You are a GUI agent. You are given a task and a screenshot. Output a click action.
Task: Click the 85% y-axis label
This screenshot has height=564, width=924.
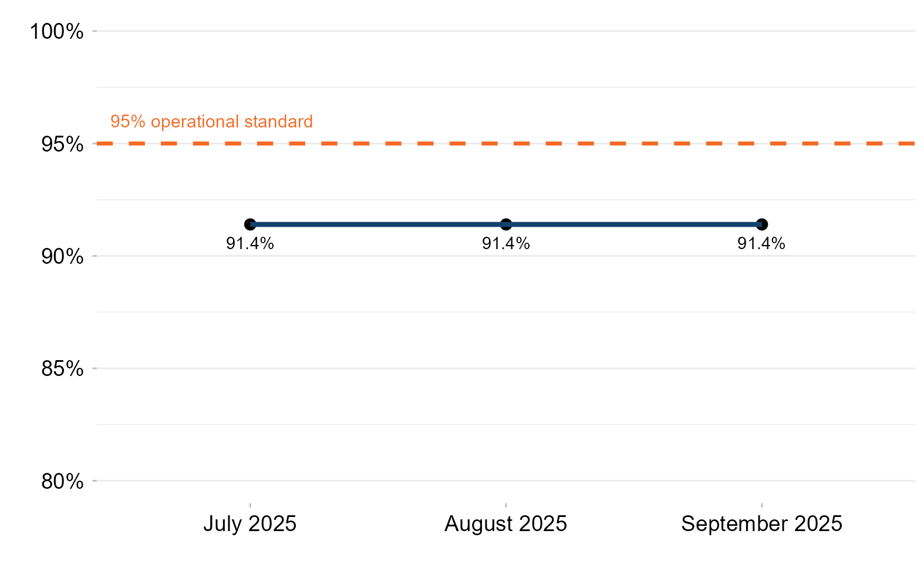point(62,369)
